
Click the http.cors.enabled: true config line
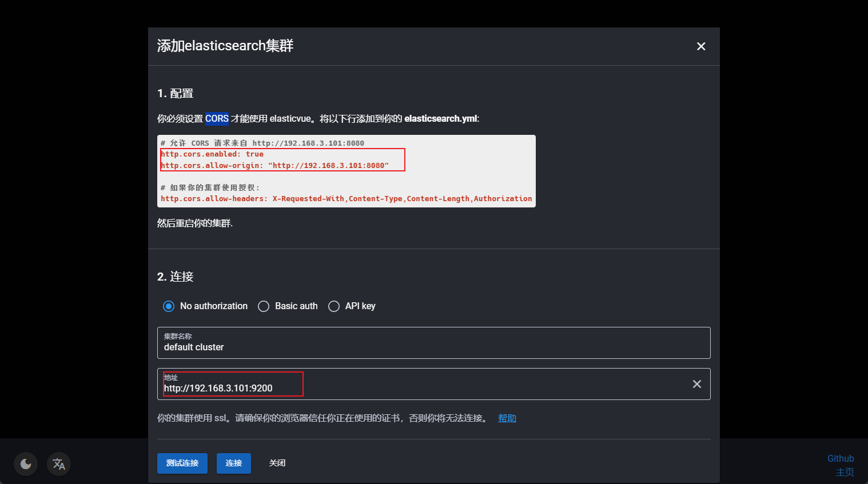click(212, 154)
